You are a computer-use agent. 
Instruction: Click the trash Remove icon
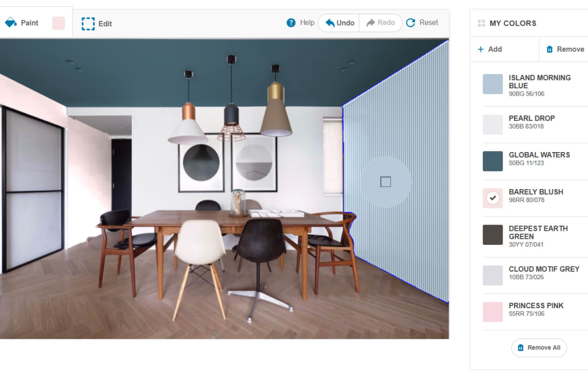(549, 50)
